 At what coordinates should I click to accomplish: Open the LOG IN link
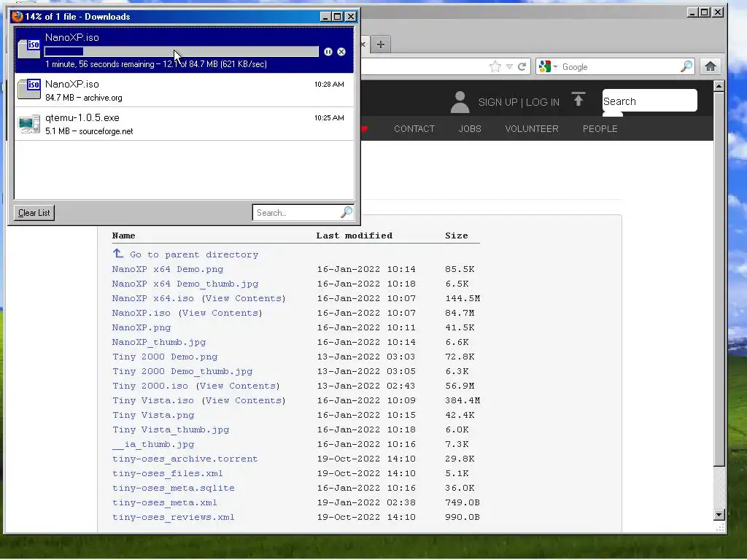coord(543,102)
